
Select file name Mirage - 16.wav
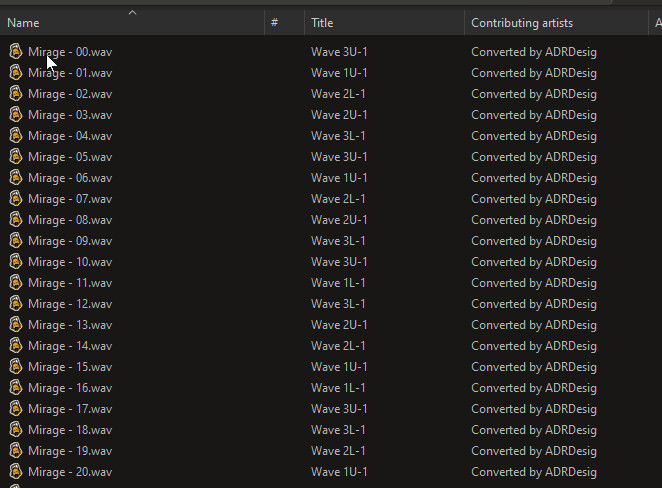(70, 388)
